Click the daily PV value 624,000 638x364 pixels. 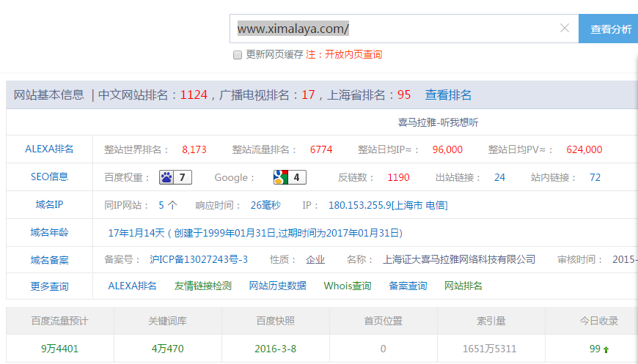(584, 150)
